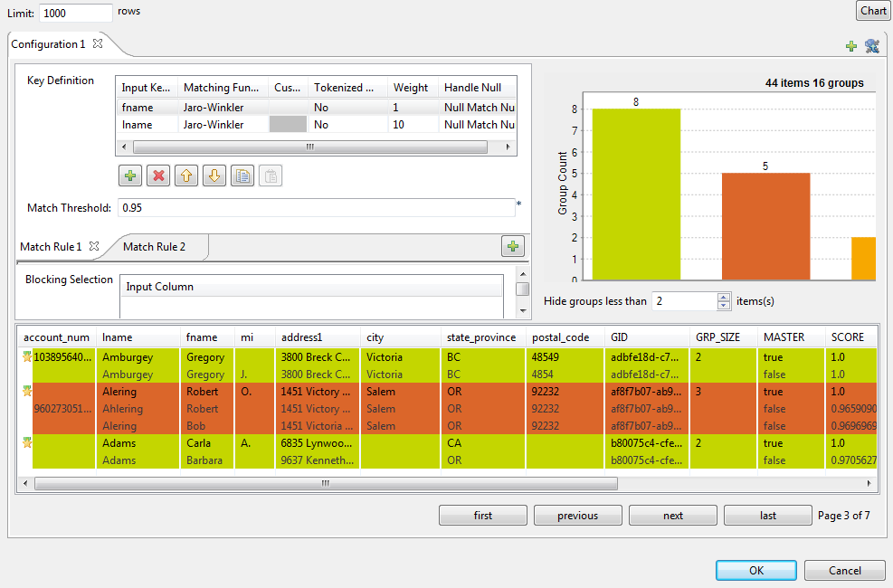Open configuration settings icon at top right
Image resolution: width=893 pixels, height=588 pixels.
[872, 46]
